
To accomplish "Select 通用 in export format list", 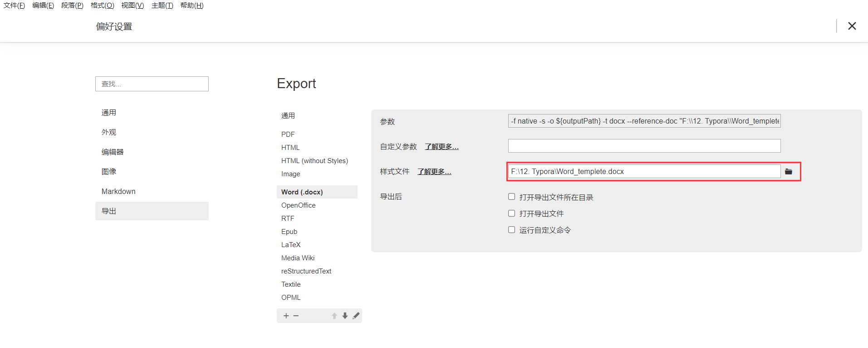I will pyautogui.click(x=317, y=116).
